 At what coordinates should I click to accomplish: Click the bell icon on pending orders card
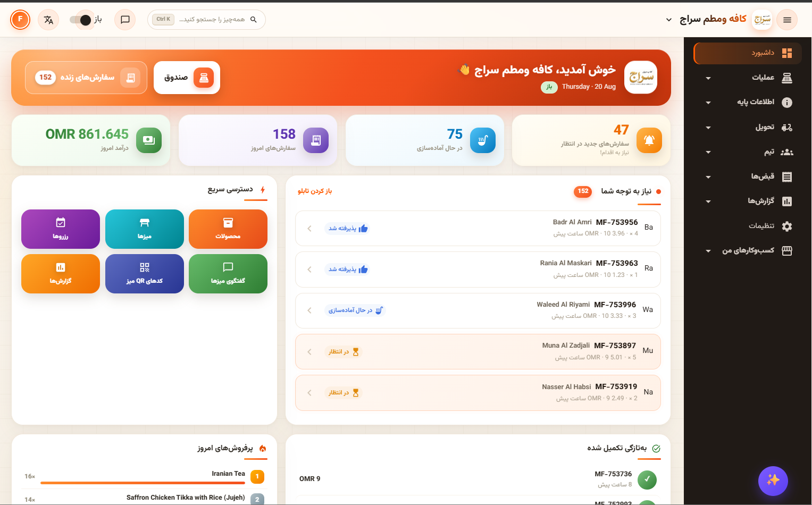click(x=649, y=140)
